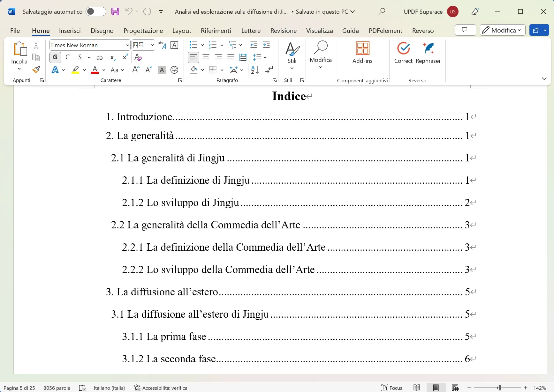
Task: Increase paragraph indent
Action: pyautogui.click(x=266, y=45)
